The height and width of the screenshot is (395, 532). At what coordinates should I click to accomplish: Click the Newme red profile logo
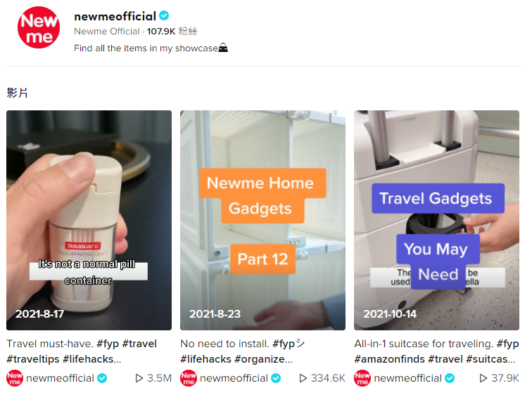click(38, 27)
